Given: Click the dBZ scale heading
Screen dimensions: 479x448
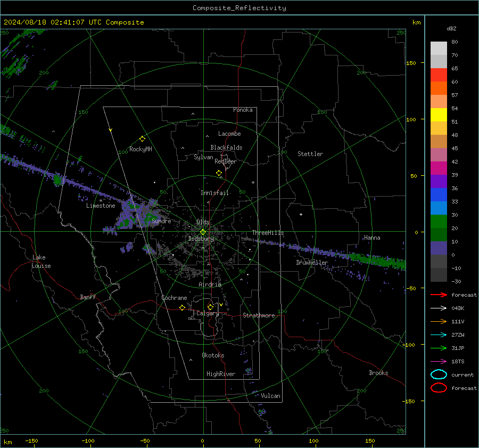Looking at the screenshot, I should click(451, 28).
